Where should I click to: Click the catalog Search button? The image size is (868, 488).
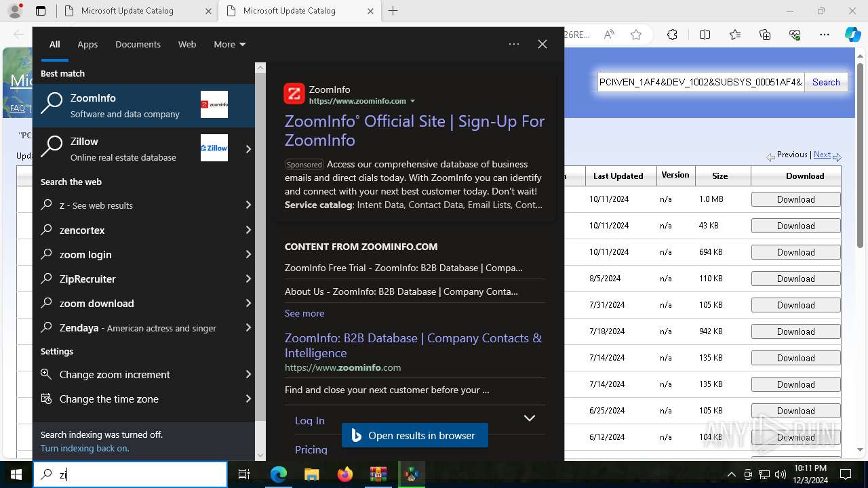[826, 82]
